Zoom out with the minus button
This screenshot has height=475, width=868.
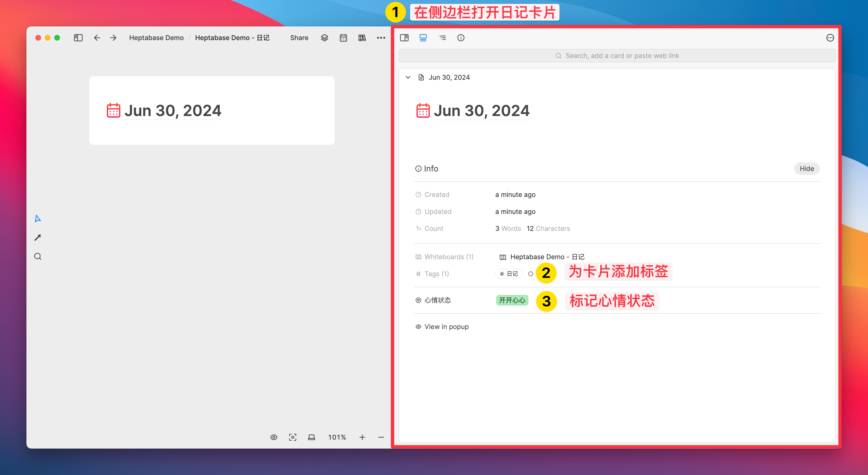(x=381, y=437)
